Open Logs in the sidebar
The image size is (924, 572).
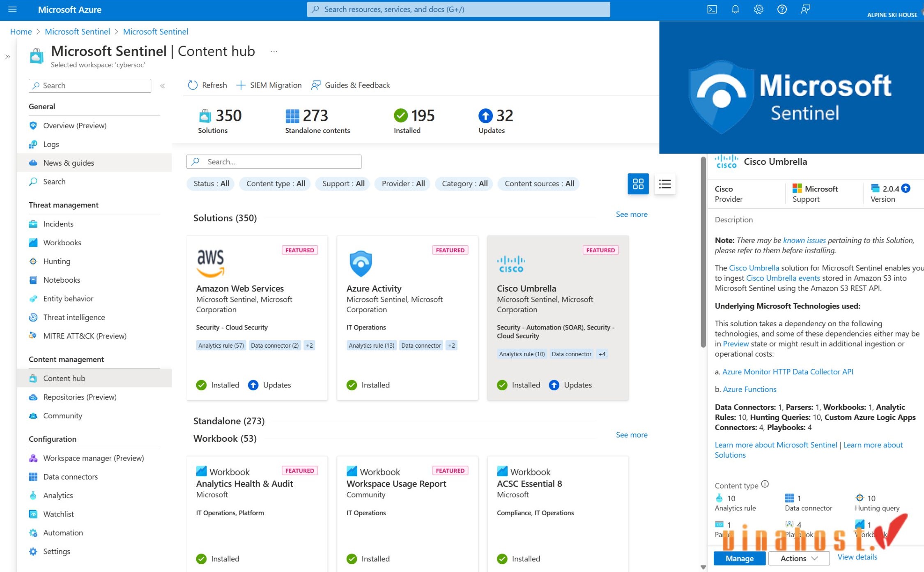[94, 144]
